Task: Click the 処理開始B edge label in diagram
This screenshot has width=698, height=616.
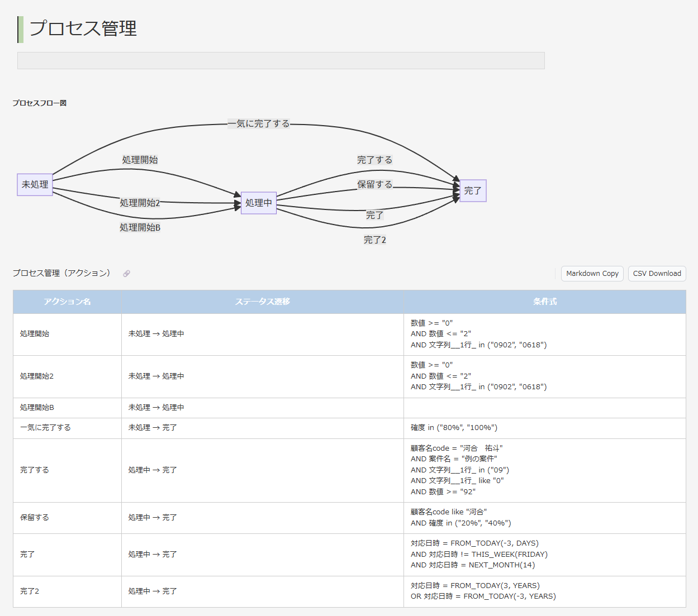Action: pyautogui.click(x=139, y=227)
